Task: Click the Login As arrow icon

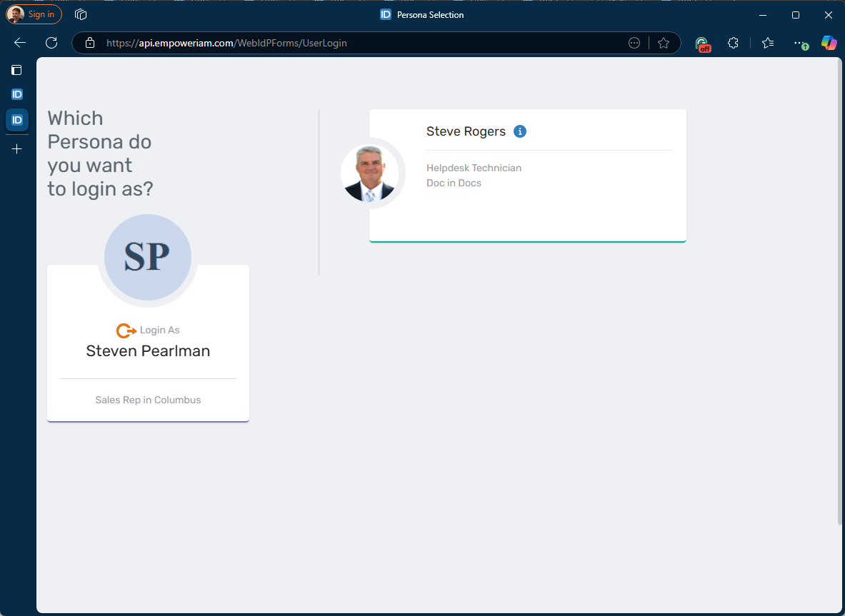Action: 126,330
